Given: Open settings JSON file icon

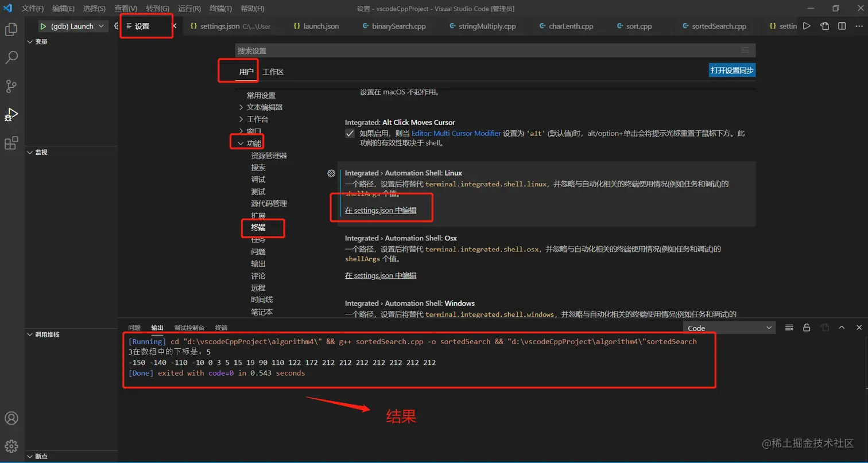Looking at the screenshot, I should point(824,26).
